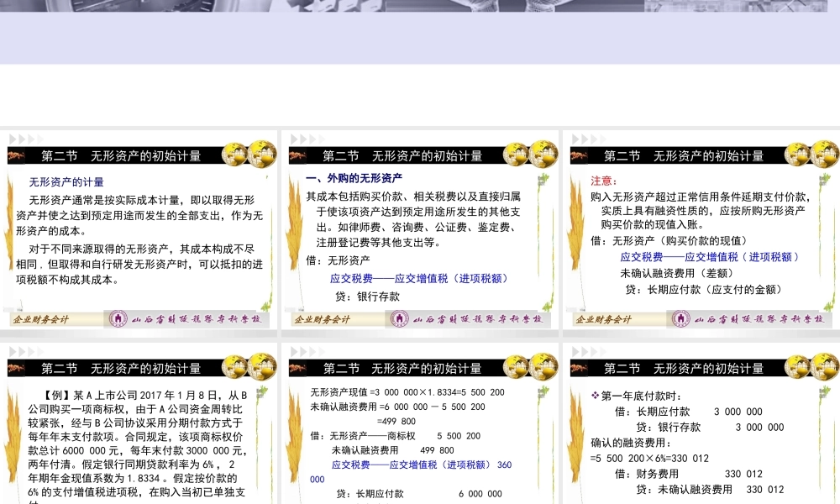The image size is (840, 504).
Task: Click the 山西省财政税务专科学校 footer text
Action: 195,320
